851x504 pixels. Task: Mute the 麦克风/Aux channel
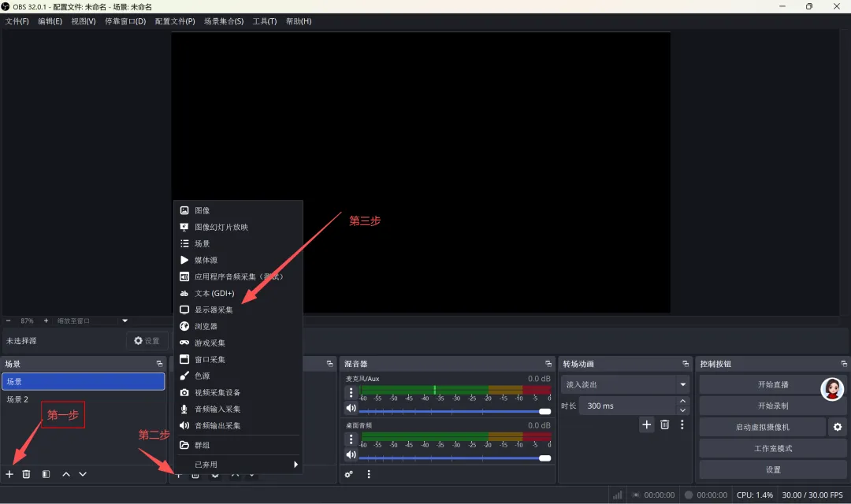[351, 408]
